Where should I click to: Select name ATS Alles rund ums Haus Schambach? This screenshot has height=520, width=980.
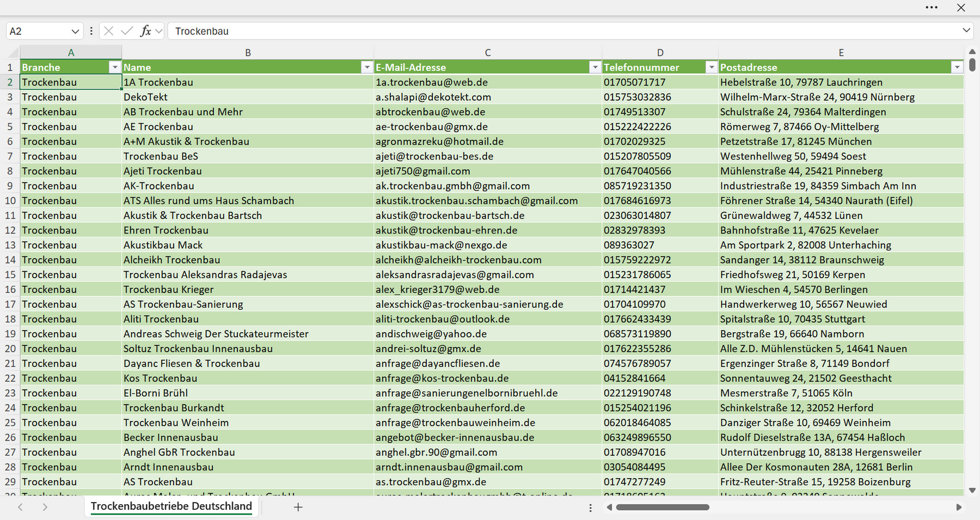tap(248, 200)
